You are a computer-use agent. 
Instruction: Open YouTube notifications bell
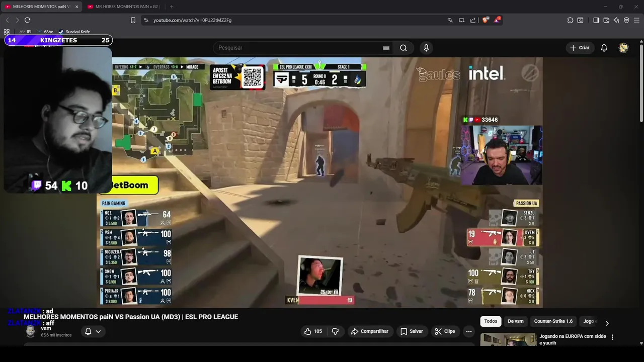[x=604, y=48]
